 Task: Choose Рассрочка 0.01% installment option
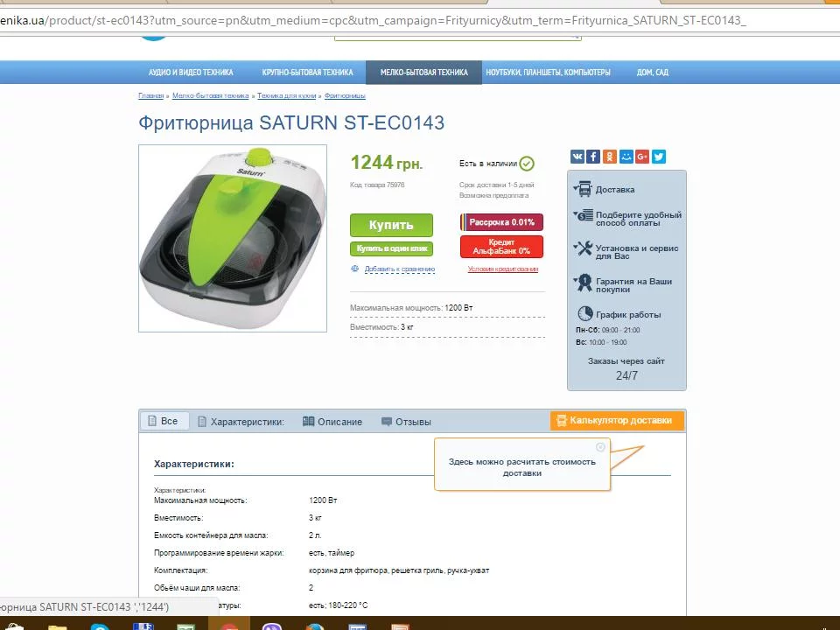[501, 222]
